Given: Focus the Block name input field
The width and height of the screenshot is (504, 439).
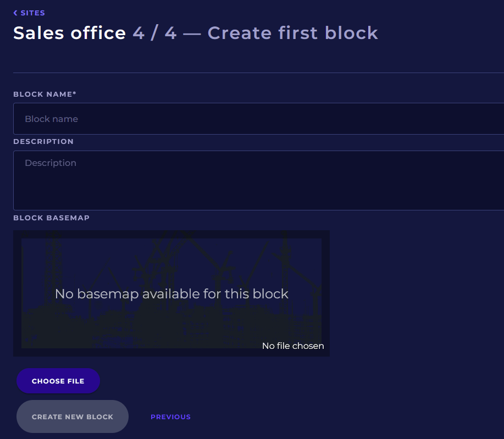Looking at the screenshot, I should tap(258, 119).
